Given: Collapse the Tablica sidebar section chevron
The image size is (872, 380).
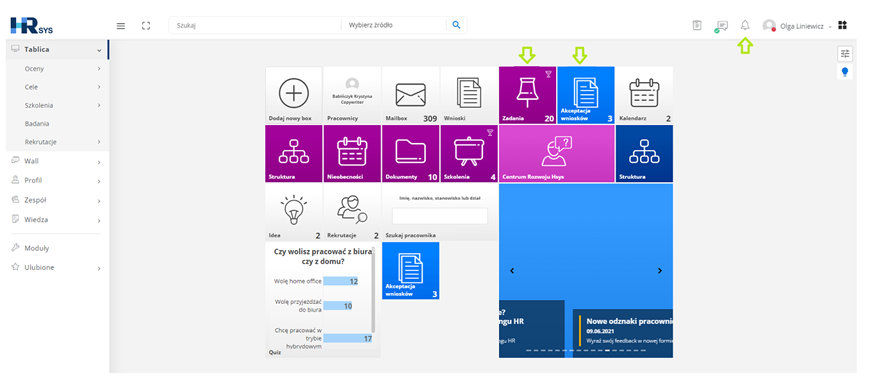Looking at the screenshot, I should (99, 50).
